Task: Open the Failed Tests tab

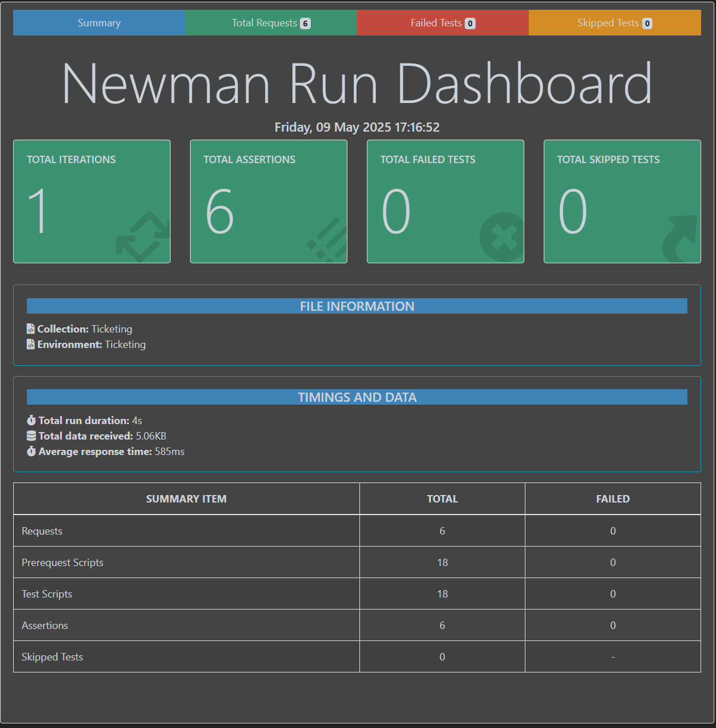Action: point(443,23)
